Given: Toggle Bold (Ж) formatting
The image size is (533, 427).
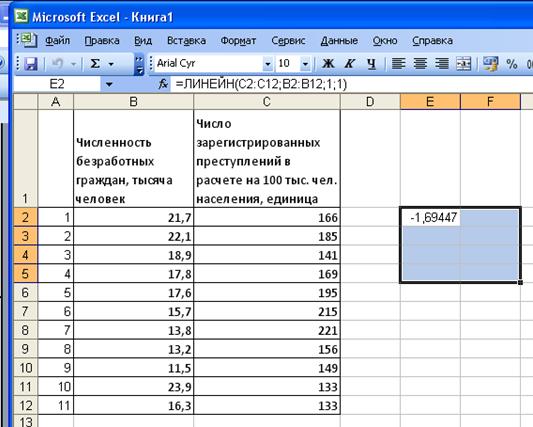Looking at the screenshot, I should (328, 64).
